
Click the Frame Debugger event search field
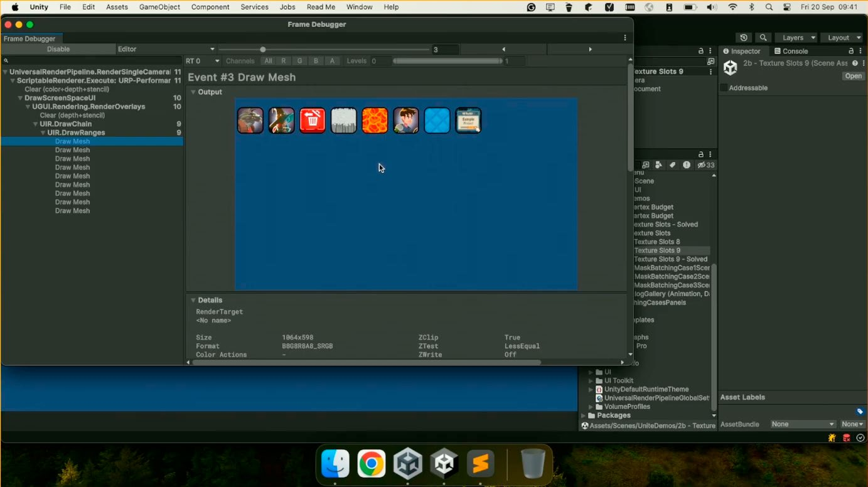coord(92,61)
